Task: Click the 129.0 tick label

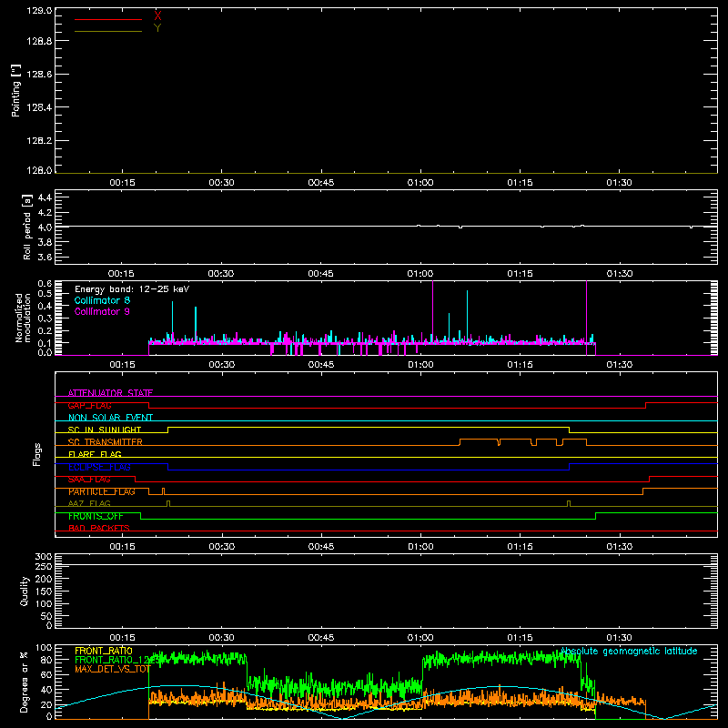Action: [39, 11]
